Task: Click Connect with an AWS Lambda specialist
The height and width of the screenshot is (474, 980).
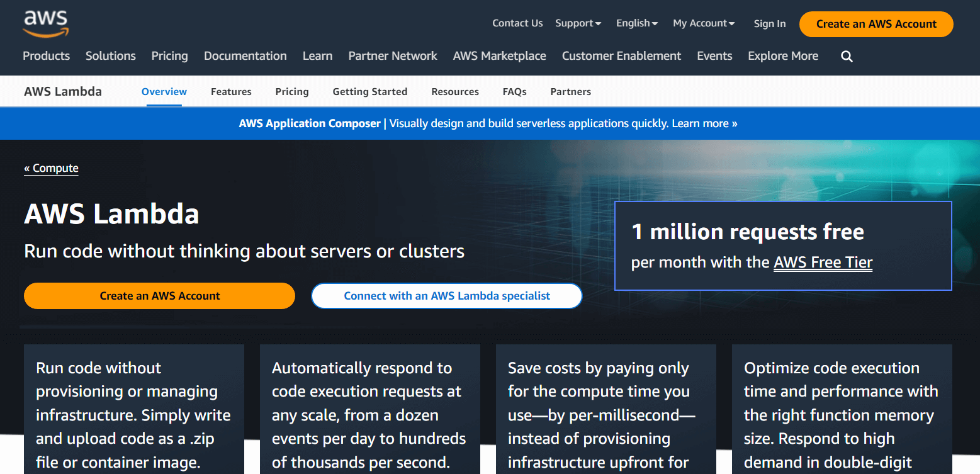Action: [x=446, y=295]
